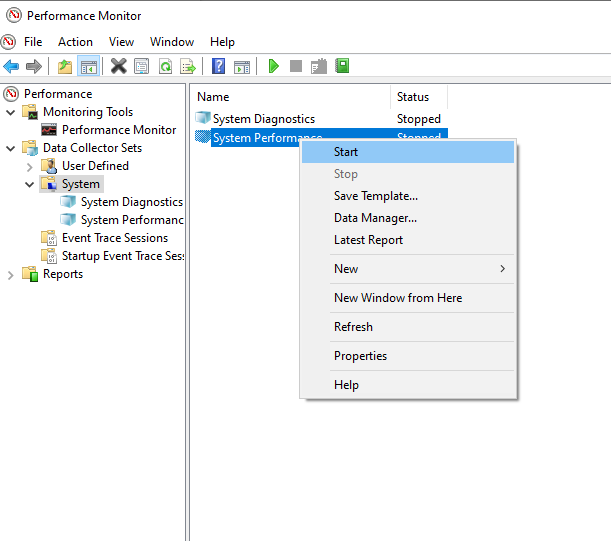Click the Export List toolbar icon
The height and width of the screenshot is (541, 611).
click(x=188, y=66)
